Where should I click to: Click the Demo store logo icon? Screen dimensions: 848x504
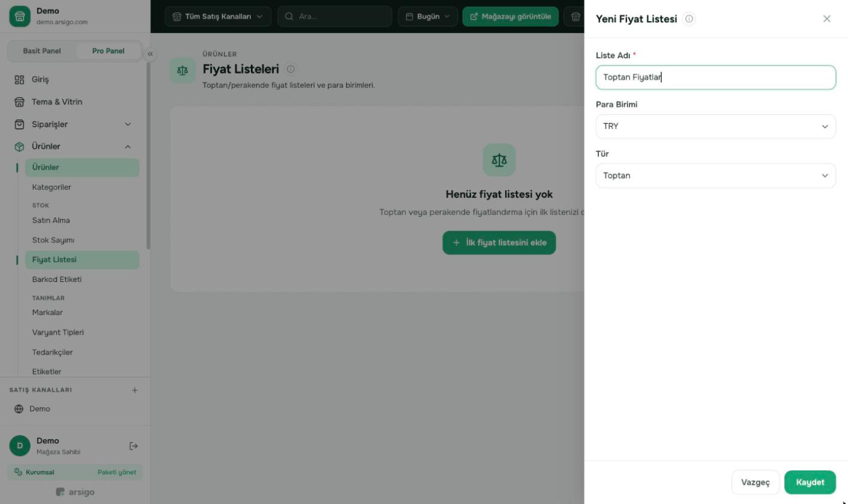(19, 16)
